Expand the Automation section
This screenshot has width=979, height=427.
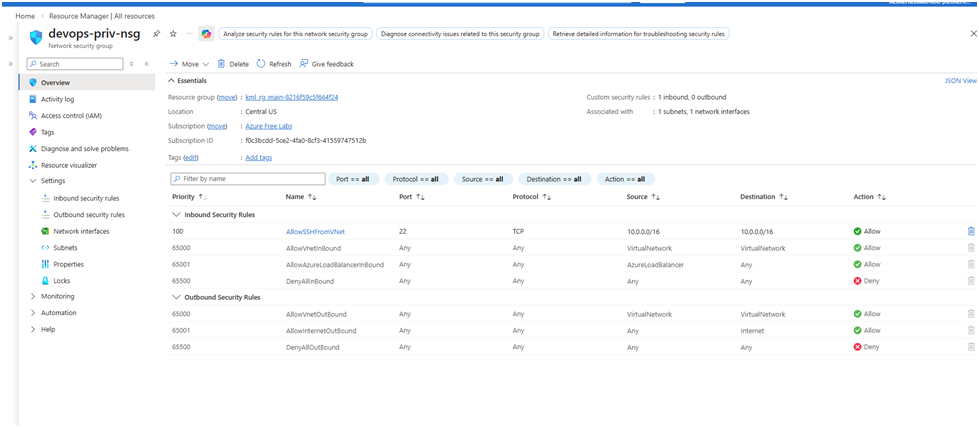point(33,313)
